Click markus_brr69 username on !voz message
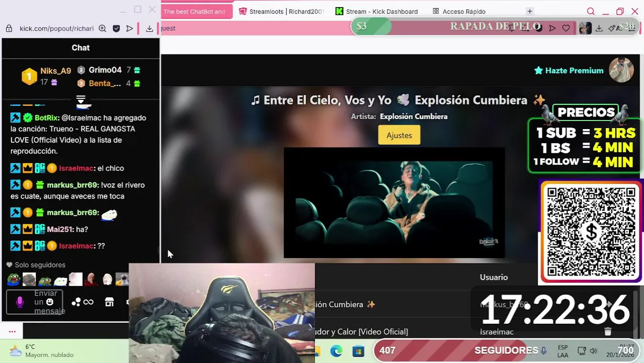The width and height of the screenshot is (644, 363). point(72,185)
